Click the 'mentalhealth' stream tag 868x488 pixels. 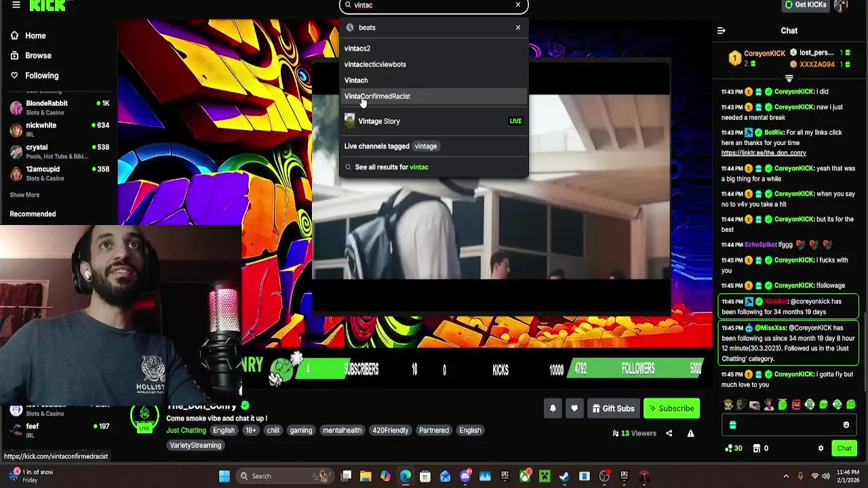click(342, 430)
